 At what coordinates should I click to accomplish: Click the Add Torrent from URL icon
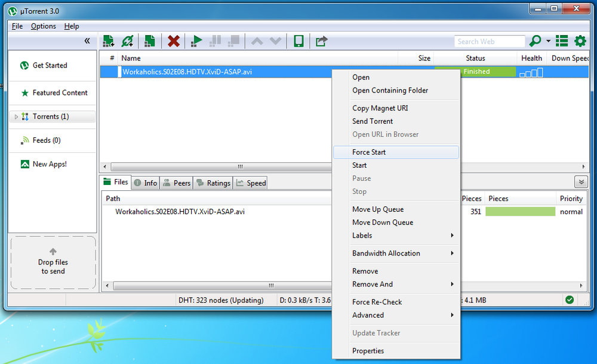pyautogui.click(x=127, y=41)
